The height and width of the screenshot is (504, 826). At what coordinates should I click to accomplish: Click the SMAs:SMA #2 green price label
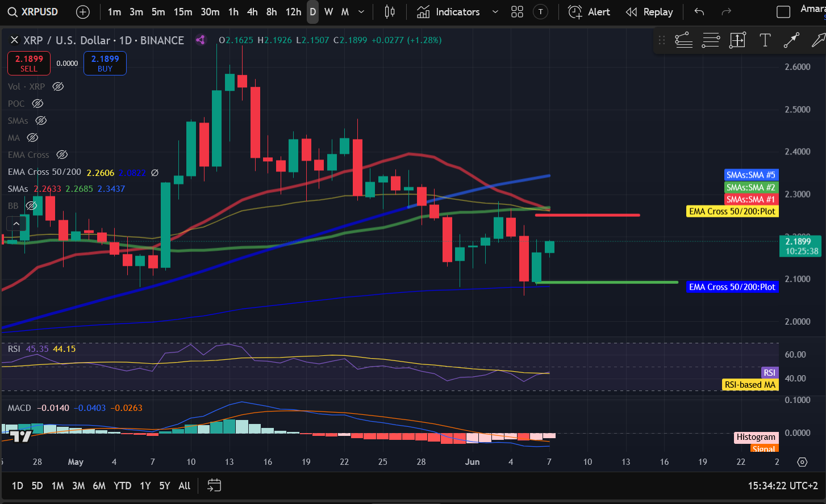pos(750,187)
